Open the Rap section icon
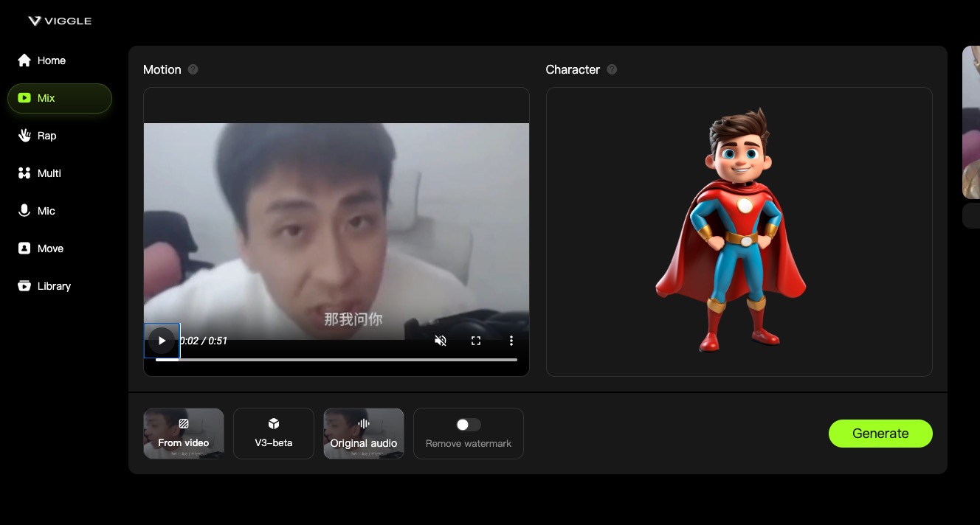 pos(24,136)
